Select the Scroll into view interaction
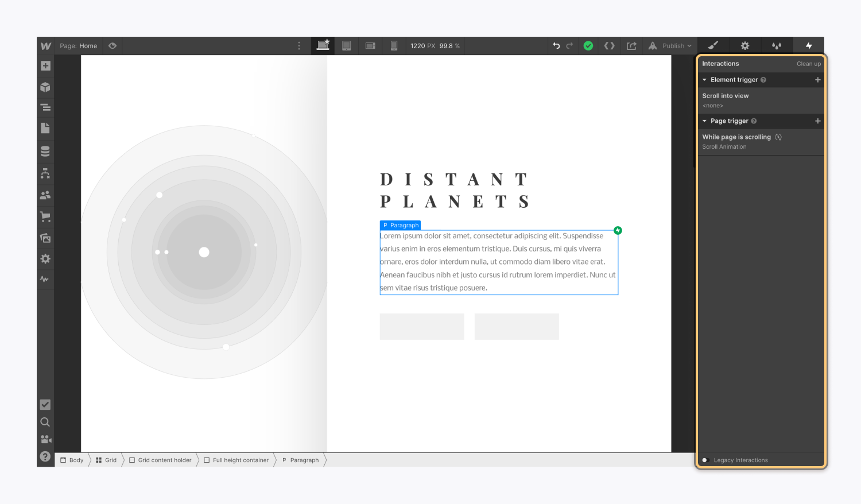This screenshot has width=861, height=504. coord(761,100)
